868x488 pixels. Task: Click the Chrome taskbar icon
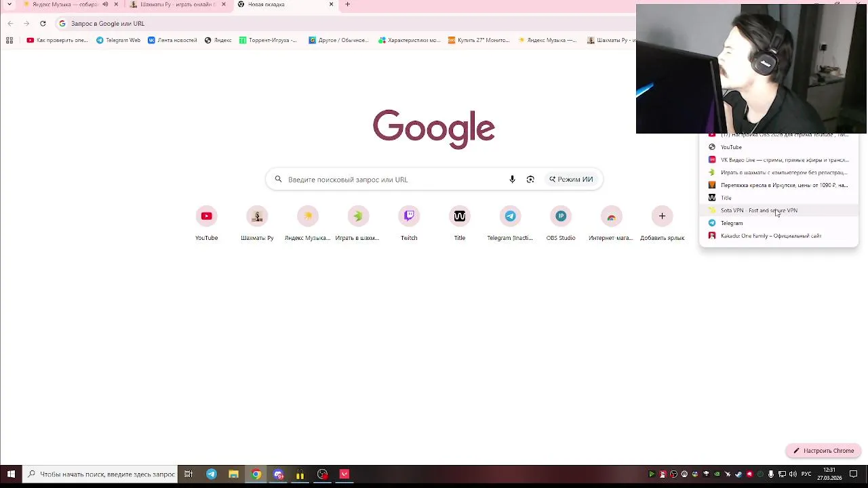(x=256, y=474)
